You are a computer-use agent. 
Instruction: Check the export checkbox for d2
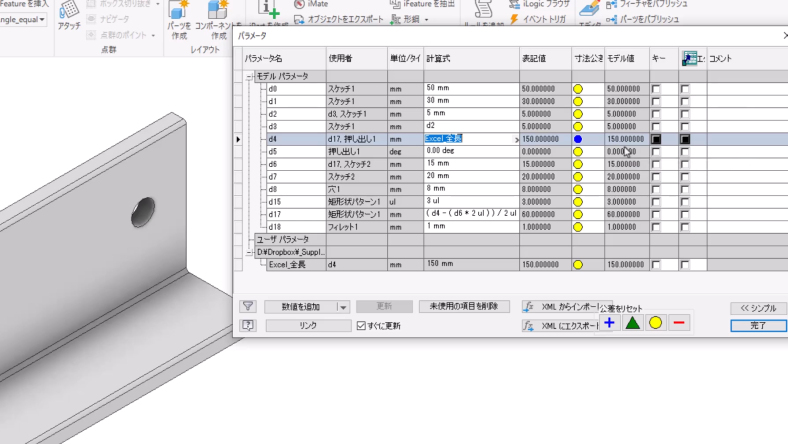click(x=685, y=115)
